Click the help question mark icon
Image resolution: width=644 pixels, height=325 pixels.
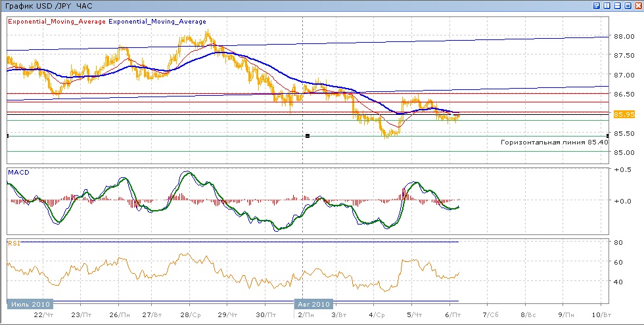(x=596, y=6)
